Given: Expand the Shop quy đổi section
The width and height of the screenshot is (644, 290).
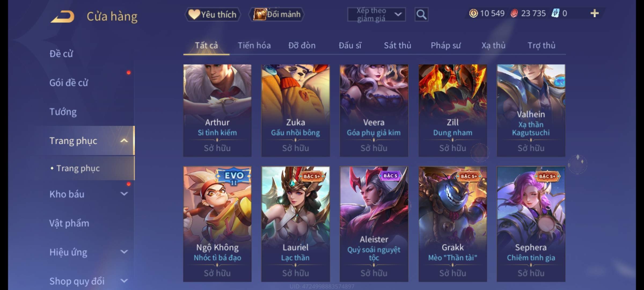Looking at the screenshot, I should pyautogui.click(x=124, y=281).
